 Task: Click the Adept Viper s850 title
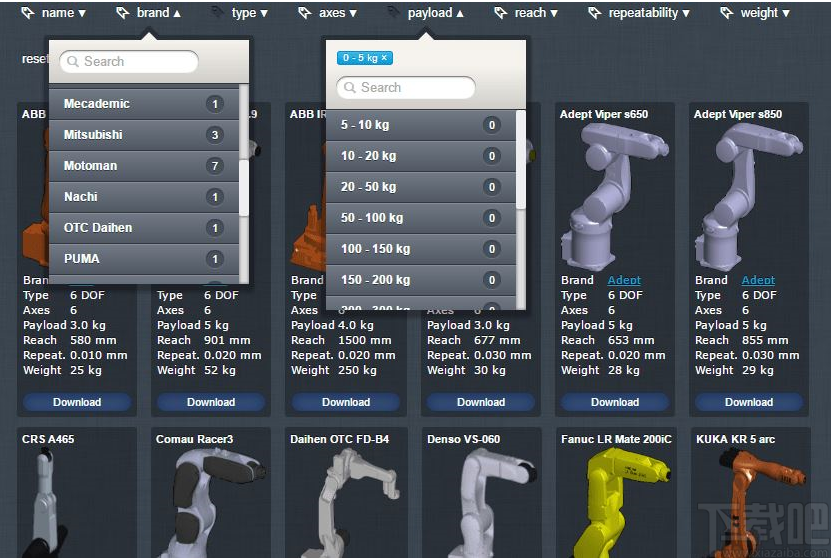[x=738, y=114]
